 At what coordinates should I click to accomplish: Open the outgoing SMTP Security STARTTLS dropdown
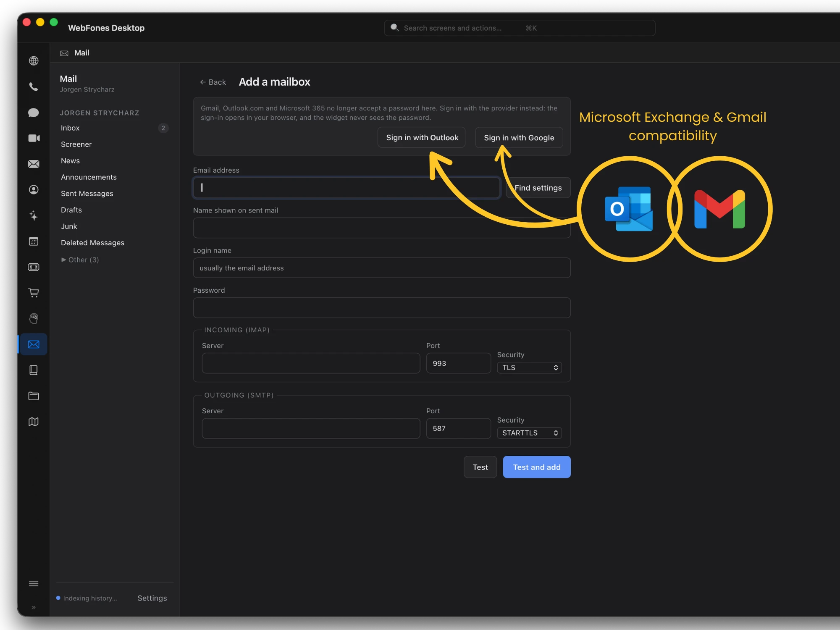529,433
